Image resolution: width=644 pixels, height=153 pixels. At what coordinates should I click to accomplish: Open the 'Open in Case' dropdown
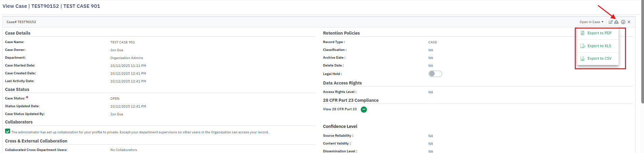(x=591, y=22)
